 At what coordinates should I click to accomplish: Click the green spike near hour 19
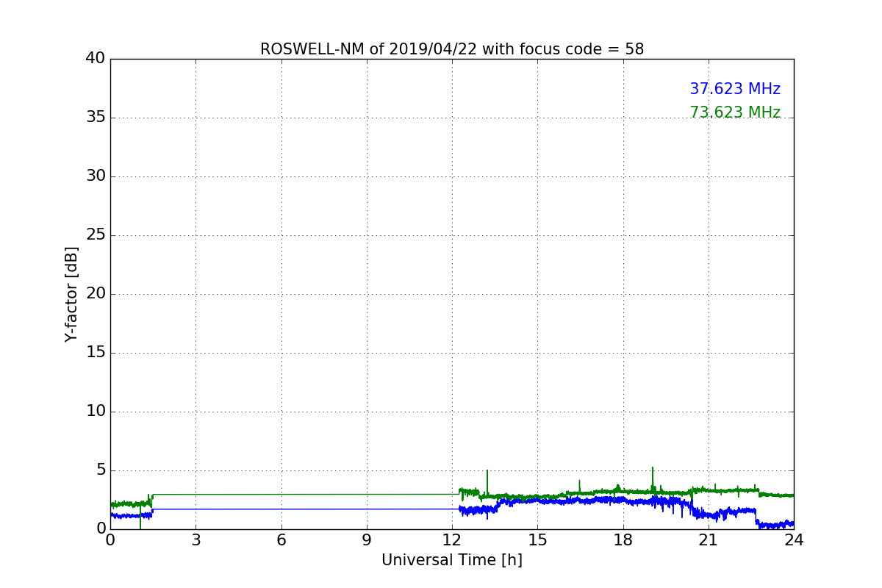point(652,479)
